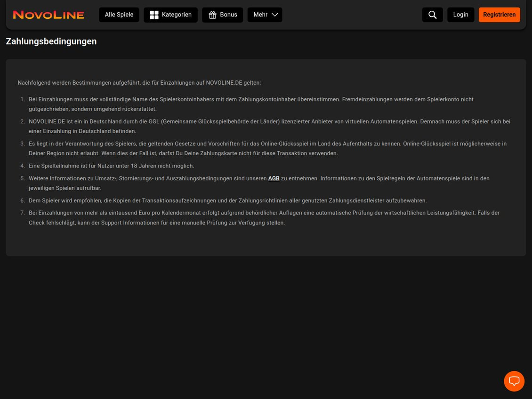Follow the AGB link
532x399 pixels.
pyautogui.click(x=274, y=178)
